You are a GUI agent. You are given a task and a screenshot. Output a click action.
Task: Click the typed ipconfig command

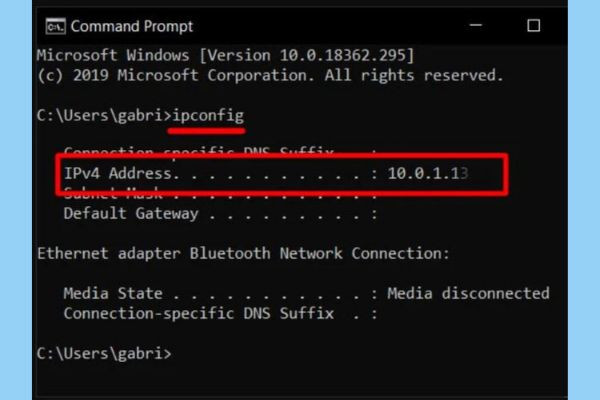click(x=207, y=115)
